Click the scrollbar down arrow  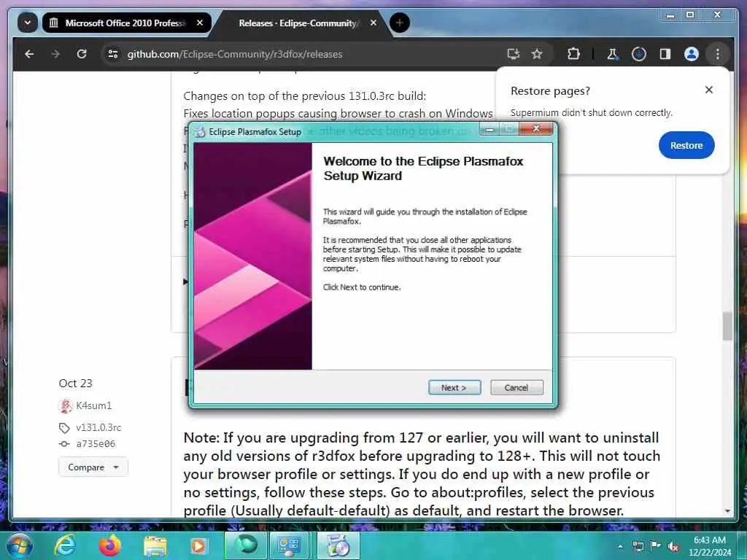727,511
